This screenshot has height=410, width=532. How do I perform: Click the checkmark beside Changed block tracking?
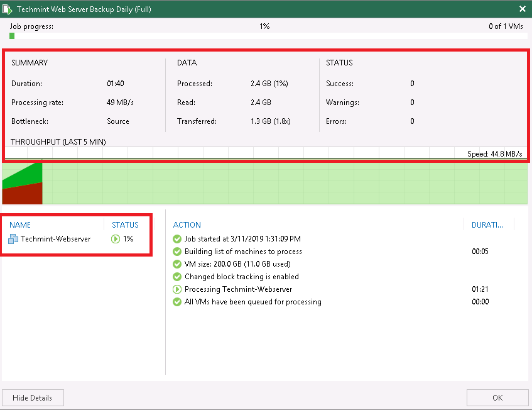[x=176, y=277]
